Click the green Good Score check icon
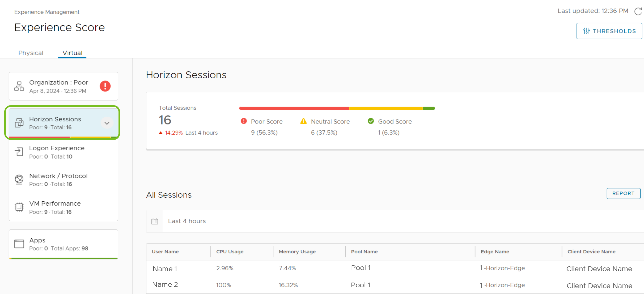Viewport: 644px width, 294px height. click(x=371, y=121)
